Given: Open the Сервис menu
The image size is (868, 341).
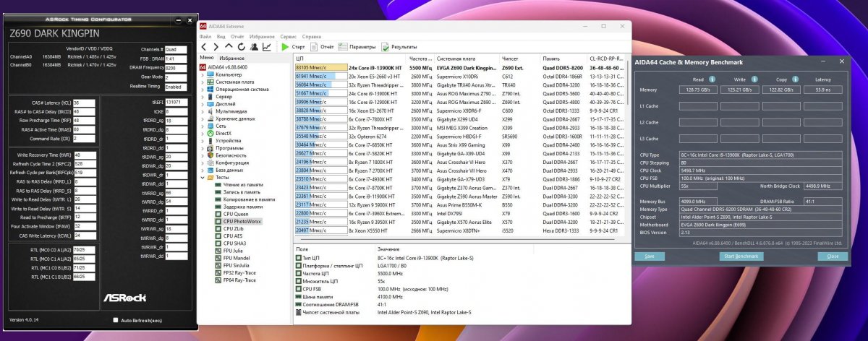Looking at the screenshot, I should click(288, 35).
